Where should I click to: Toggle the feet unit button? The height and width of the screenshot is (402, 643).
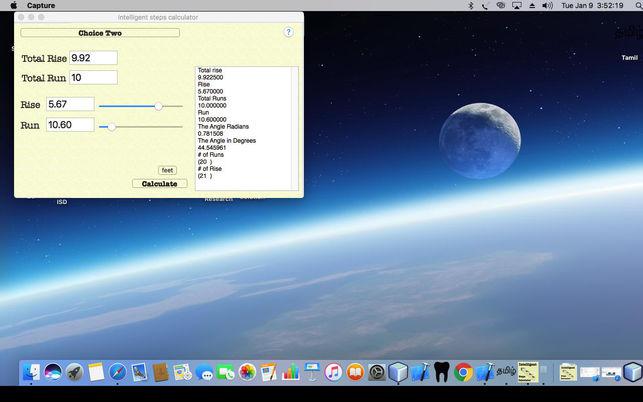tap(167, 170)
